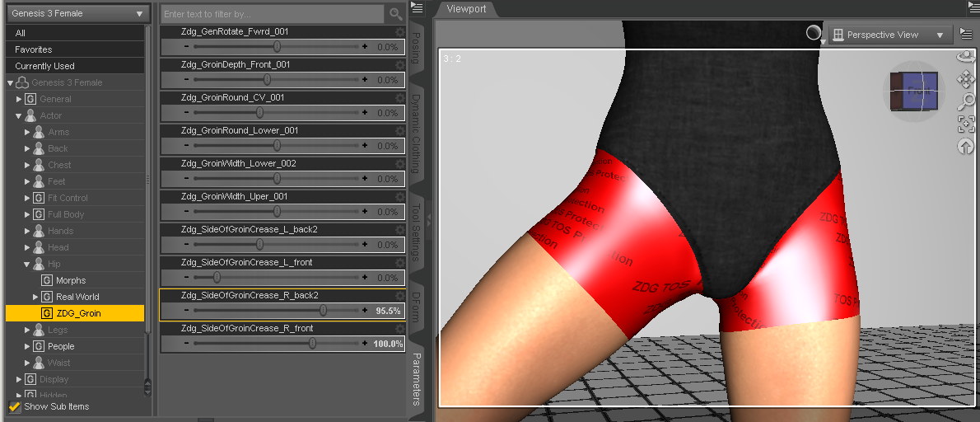
Task: Click the pan camera arrows icon
Action: pyautogui.click(x=966, y=79)
